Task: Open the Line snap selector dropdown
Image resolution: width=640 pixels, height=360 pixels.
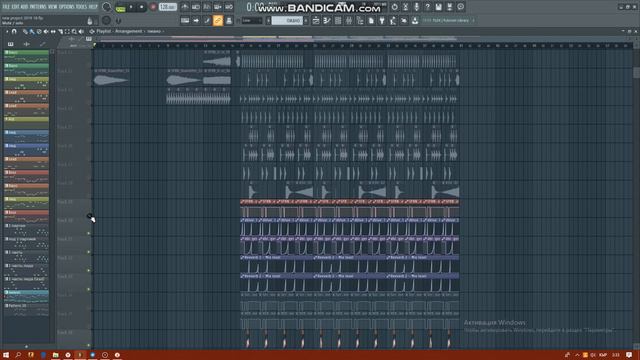Action: coord(252,20)
